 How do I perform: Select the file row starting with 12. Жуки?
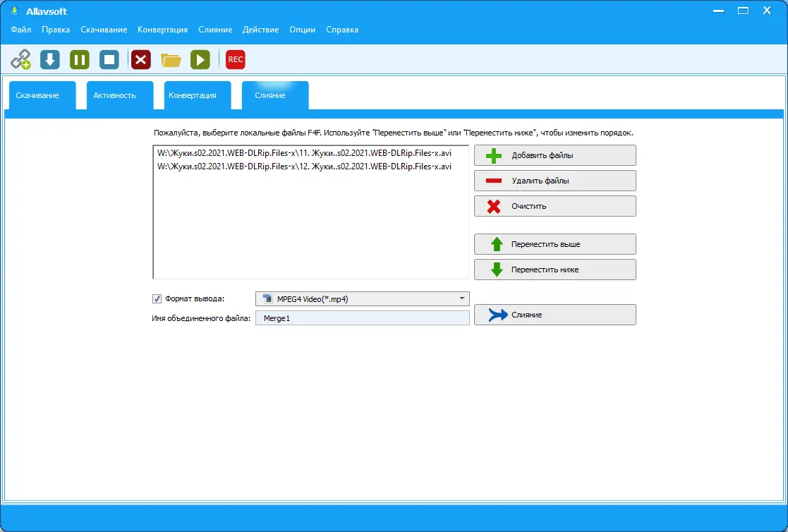305,167
